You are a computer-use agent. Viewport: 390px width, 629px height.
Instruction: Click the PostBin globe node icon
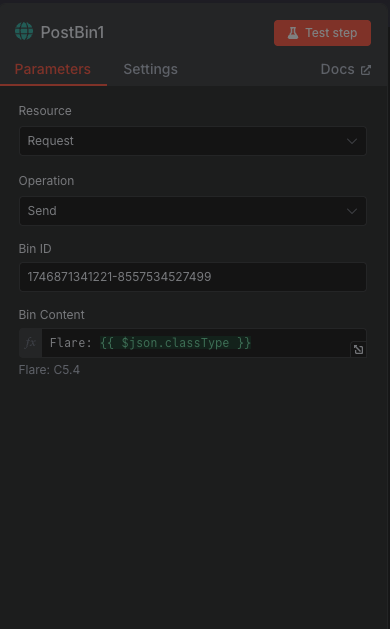24,31
